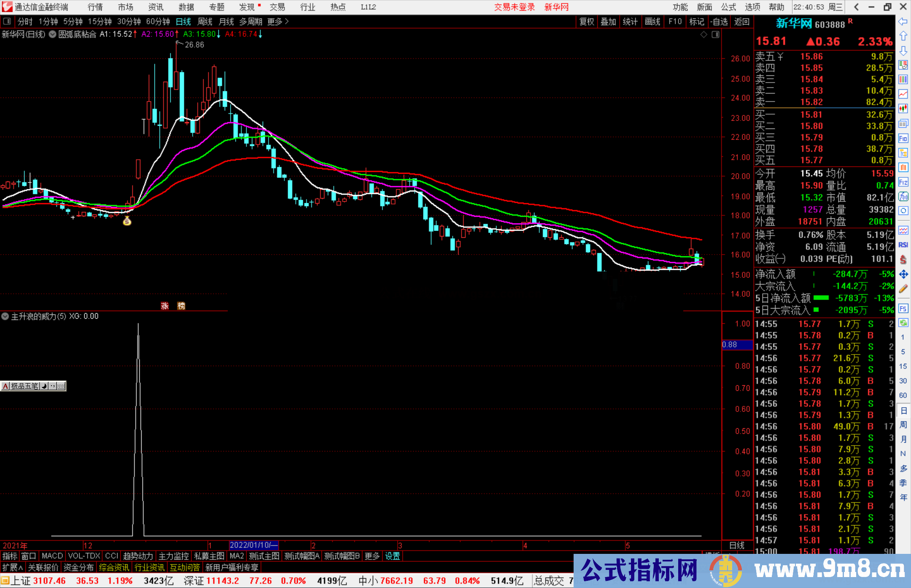This screenshot has height=588, width=911.
Task: Add stock via the -自选 button
Action: pos(719,21)
